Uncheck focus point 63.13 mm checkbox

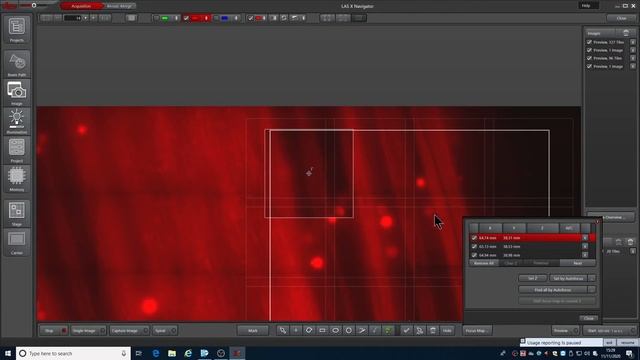474,246
